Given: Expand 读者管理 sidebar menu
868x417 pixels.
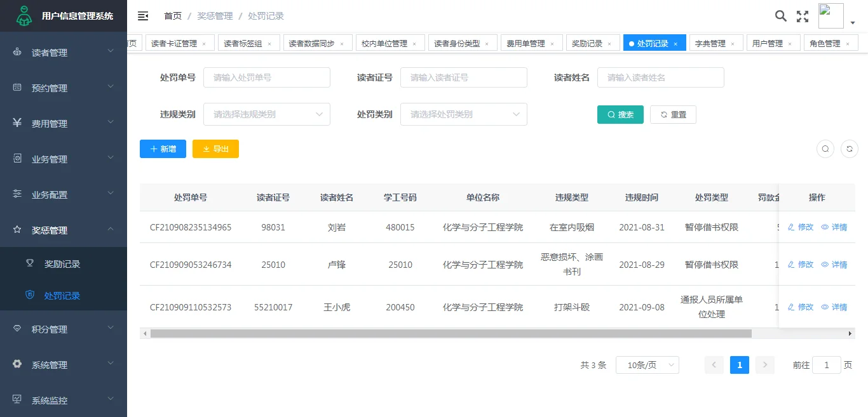Looking at the screenshot, I should [64, 53].
